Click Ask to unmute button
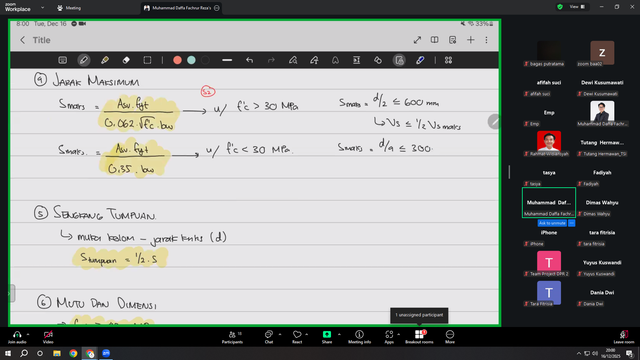The height and width of the screenshot is (360, 640). [x=552, y=223]
